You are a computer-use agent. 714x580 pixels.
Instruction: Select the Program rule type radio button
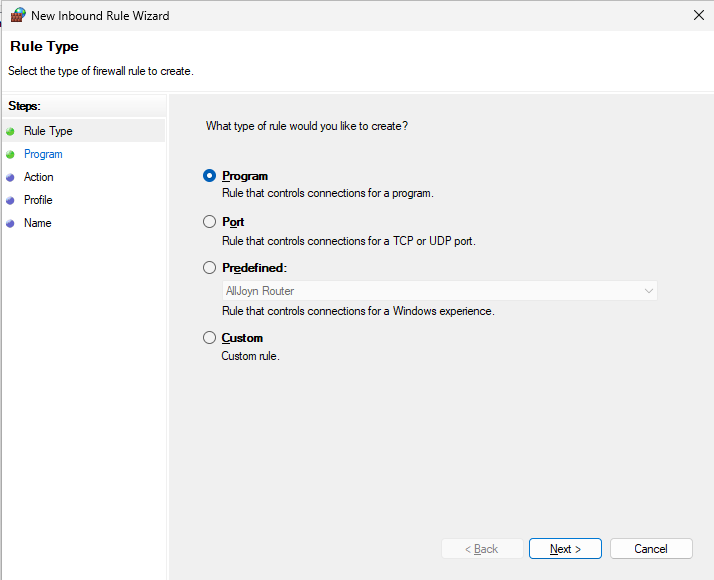pos(209,176)
